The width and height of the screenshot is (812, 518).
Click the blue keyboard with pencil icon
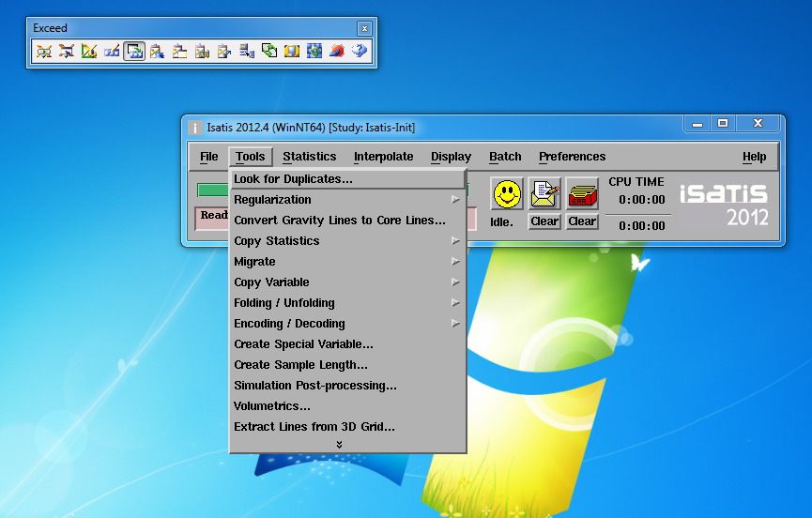(x=112, y=52)
